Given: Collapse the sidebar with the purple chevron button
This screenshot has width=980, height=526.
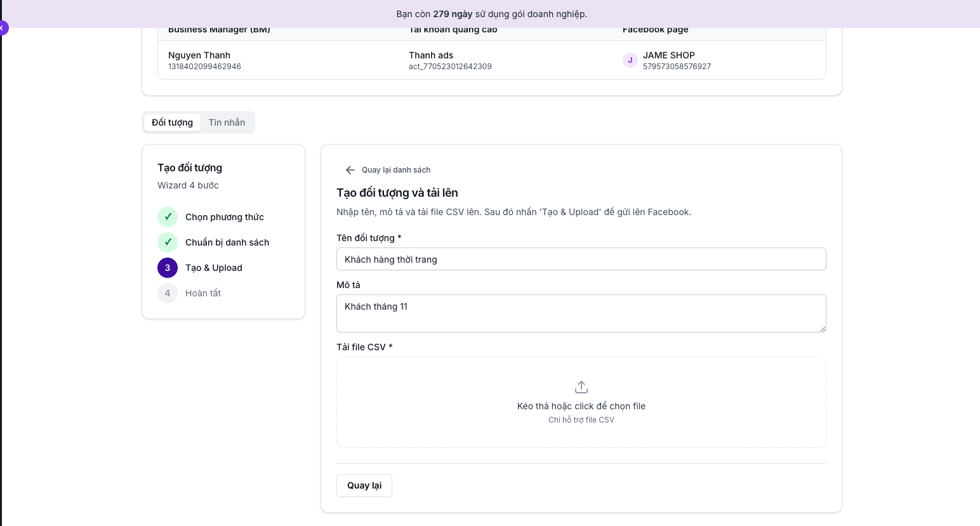Looking at the screenshot, I should (x=3, y=28).
